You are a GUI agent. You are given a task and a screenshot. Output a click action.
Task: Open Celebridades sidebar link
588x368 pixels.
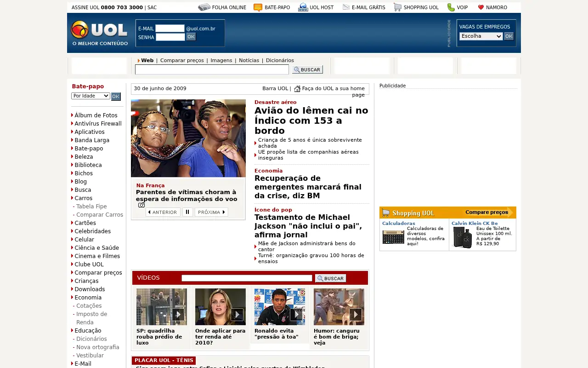pos(93,231)
